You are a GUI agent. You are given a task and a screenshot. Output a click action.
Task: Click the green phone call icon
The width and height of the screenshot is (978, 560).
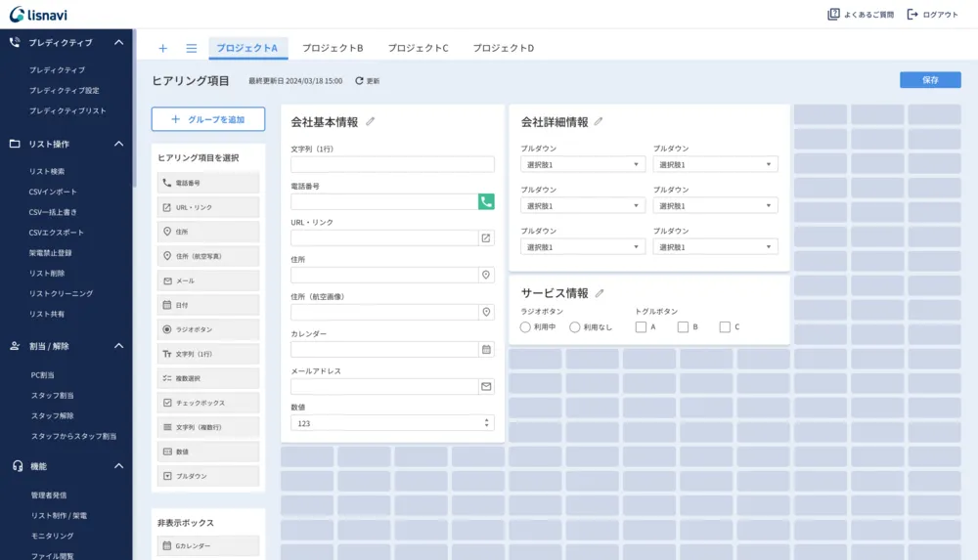click(x=486, y=201)
